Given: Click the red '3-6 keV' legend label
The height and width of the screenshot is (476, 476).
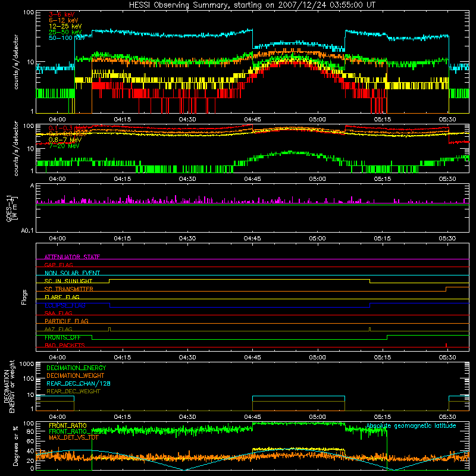Looking at the screenshot, I should click(x=62, y=14).
